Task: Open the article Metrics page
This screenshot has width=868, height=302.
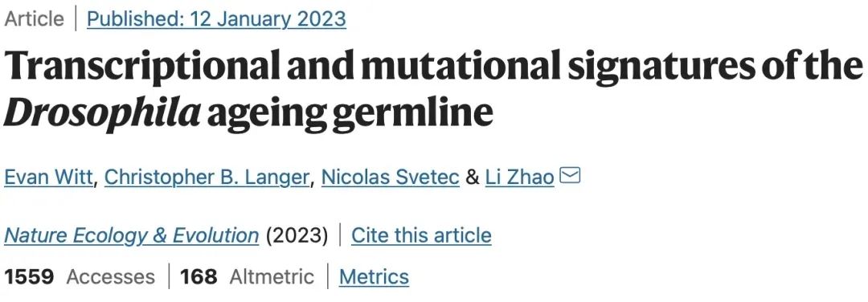Action: pos(375,276)
